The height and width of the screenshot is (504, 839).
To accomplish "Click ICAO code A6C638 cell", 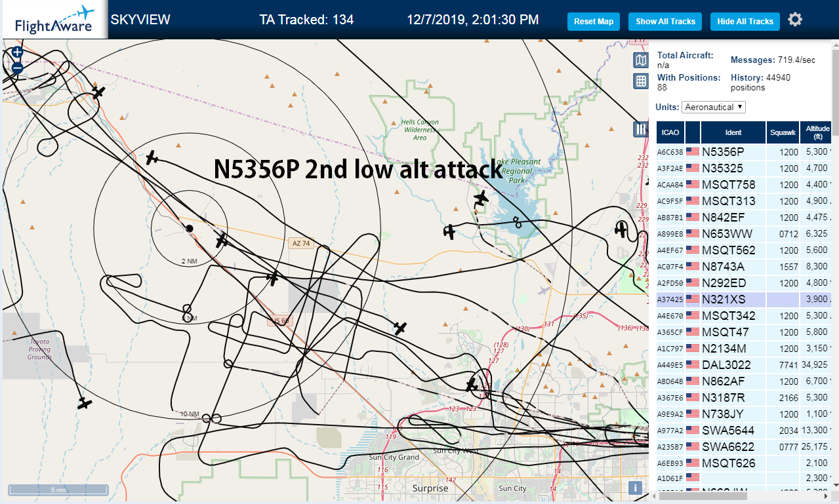I will [x=670, y=152].
